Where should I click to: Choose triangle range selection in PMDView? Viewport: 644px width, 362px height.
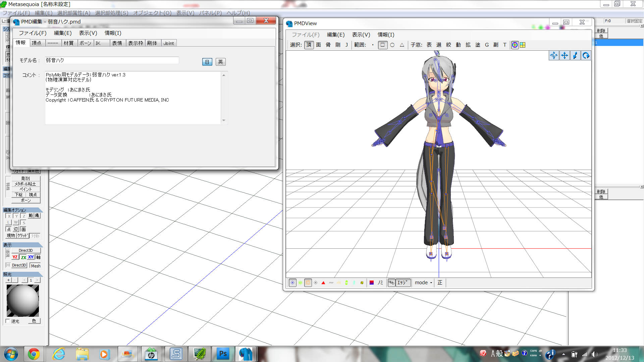click(x=402, y=45)
